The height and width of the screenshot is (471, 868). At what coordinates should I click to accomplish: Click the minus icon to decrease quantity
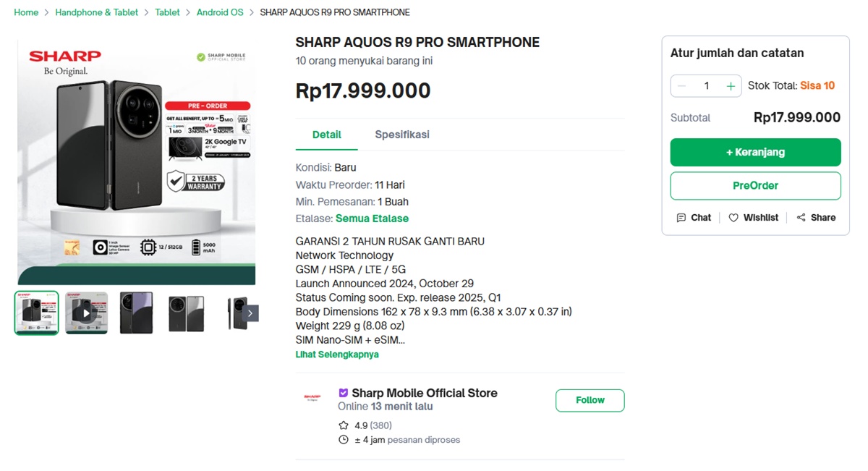681,85
